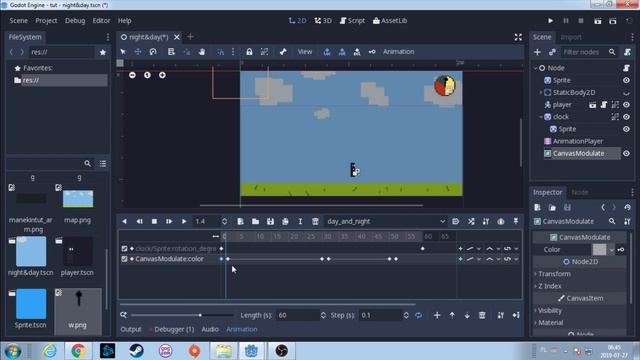
Task: Load an animation with folder icon
Action: 255,221
